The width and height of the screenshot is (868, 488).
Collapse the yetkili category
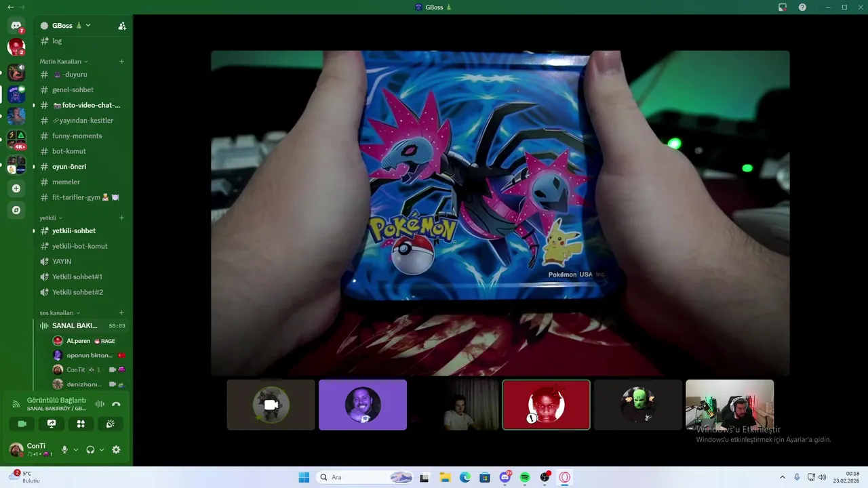pos(51,218)
